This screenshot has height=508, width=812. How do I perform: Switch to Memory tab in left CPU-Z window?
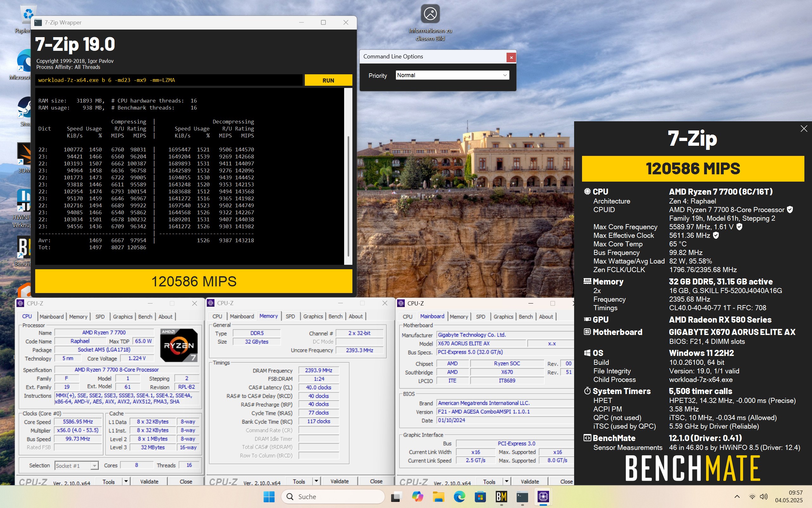pyautogui.click(x=78, y=317)
